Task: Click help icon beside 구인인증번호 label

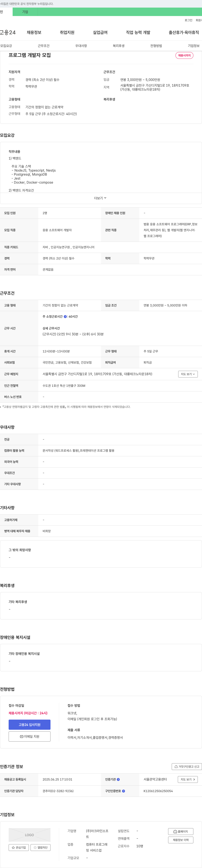Action: point(123,791)
